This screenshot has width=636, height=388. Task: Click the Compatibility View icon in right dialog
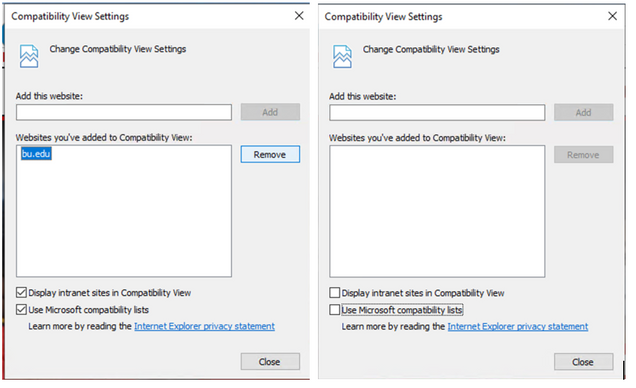(x=342, y=57)
